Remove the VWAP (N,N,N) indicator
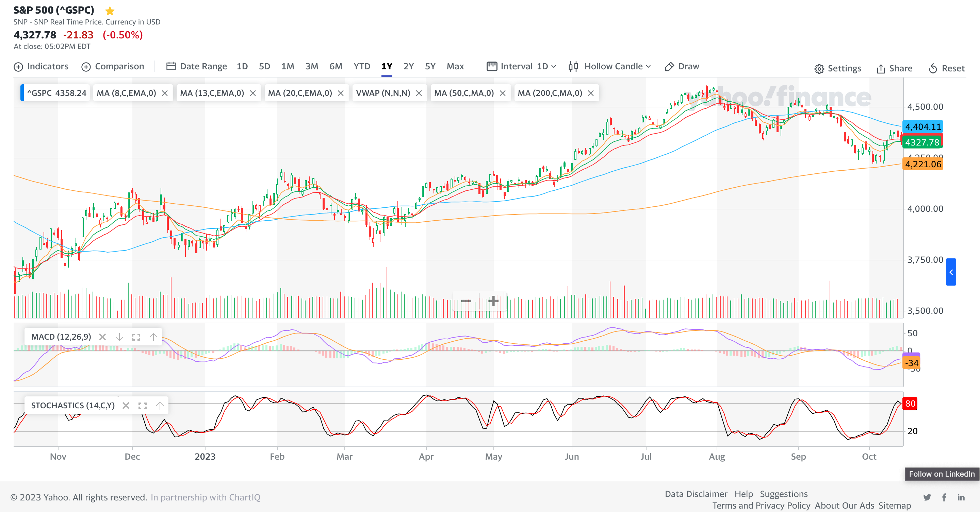Viewport: 980px width, 512px height. coord(419,93)
